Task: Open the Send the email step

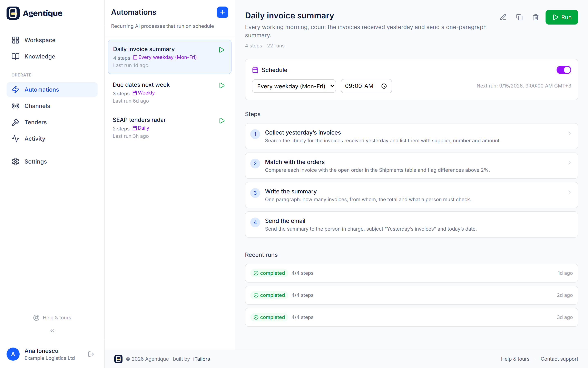Action: point(411,225)
